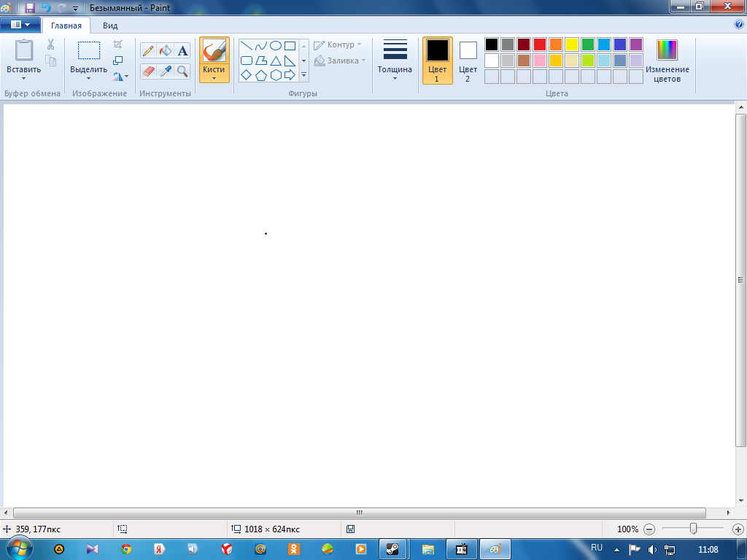
Task: Click the Resize image icon
Action: 117,61
